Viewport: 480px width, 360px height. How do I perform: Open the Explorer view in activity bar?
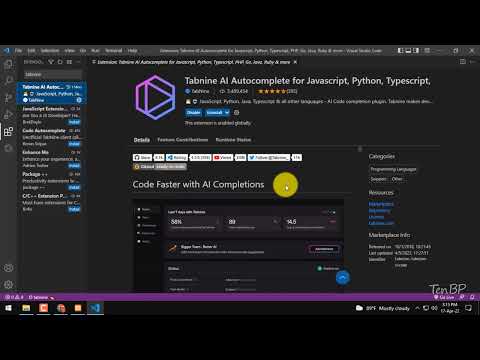click(x=8, y=64)
